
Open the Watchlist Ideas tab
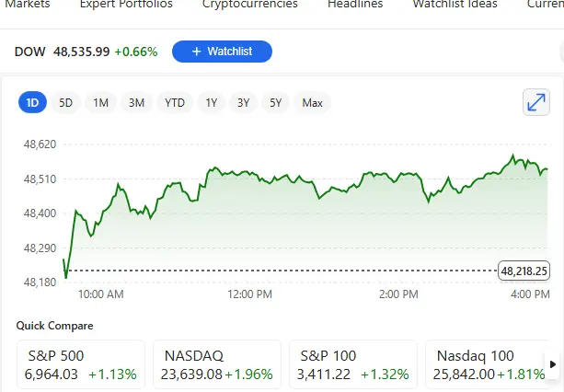point(455,5)
